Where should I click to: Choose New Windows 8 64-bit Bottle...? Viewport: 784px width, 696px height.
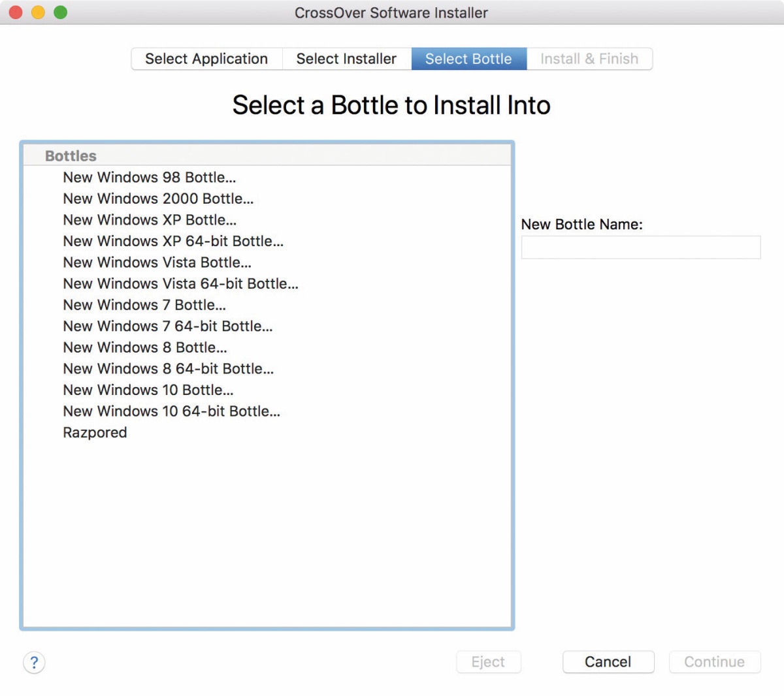[x=267, y=369]
